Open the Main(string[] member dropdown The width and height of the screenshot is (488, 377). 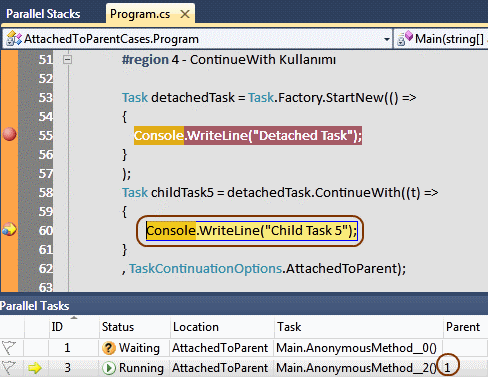point(441,39)
